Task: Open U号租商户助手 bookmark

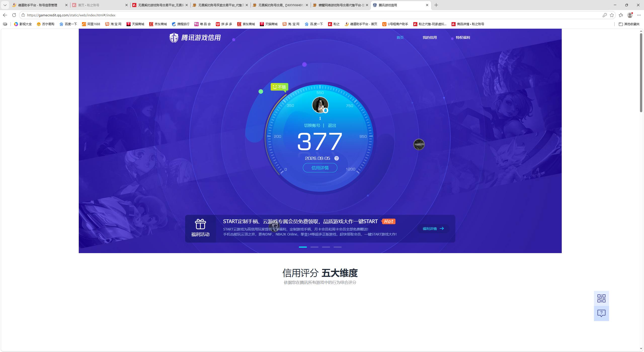Action: (395, 24)
